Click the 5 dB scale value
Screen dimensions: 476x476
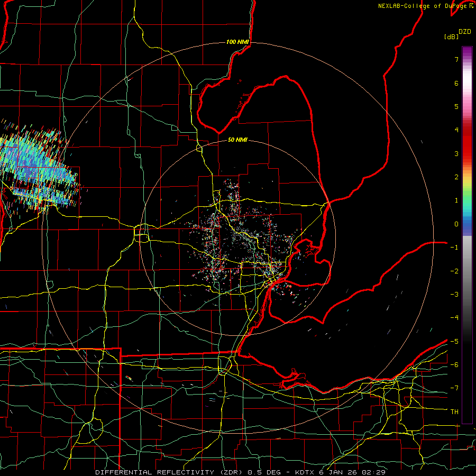(x=456, y=106)
